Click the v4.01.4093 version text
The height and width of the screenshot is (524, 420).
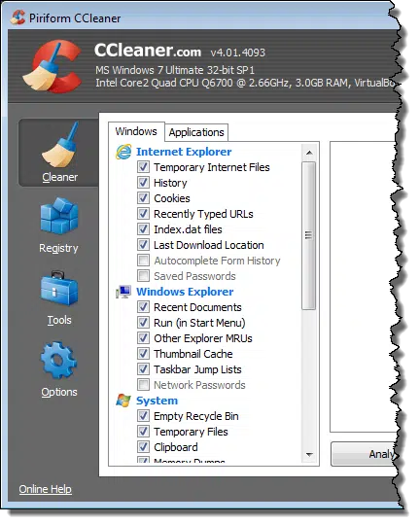238,52
